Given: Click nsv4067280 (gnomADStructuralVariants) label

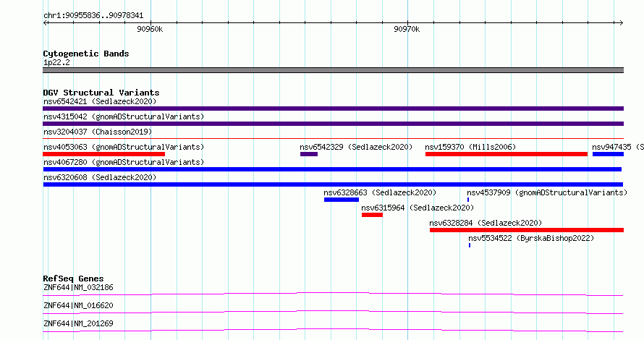Looking at the screenshot, I should (124, 162).
